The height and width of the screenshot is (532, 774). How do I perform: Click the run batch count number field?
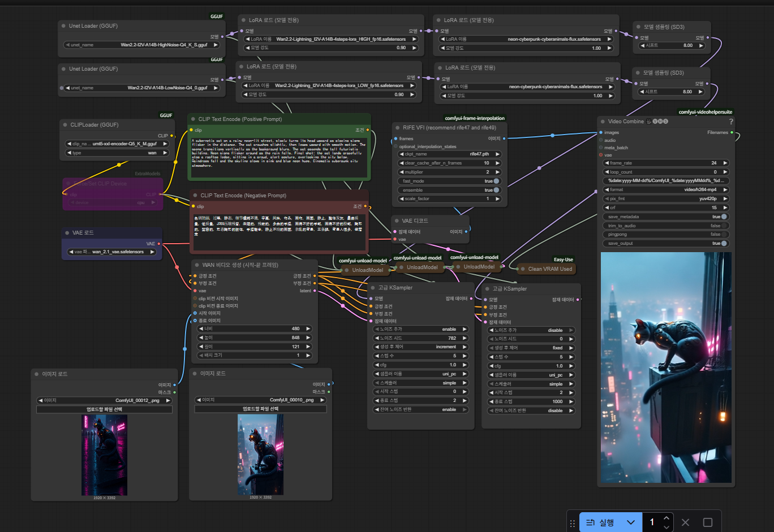click(x=652, y=522)
